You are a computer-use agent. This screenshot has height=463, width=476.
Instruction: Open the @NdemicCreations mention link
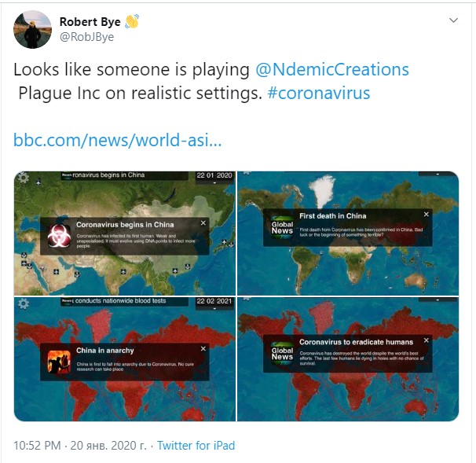coord(332,70)
